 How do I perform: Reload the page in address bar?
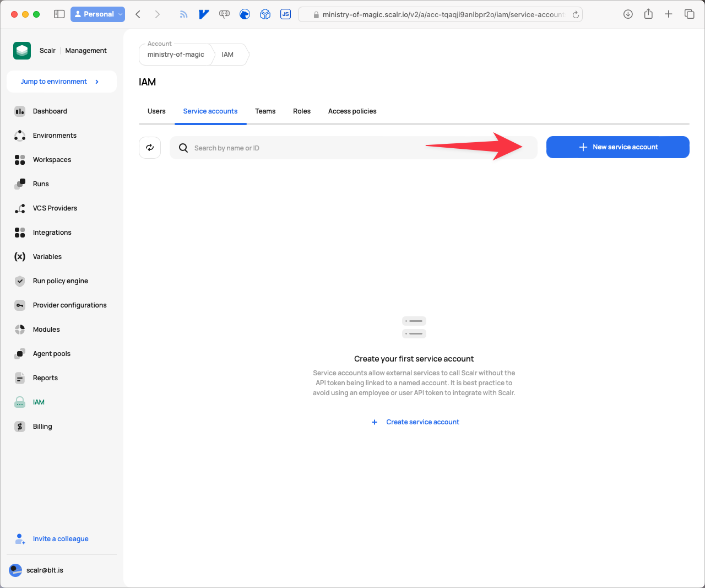(x=576, y=15)
